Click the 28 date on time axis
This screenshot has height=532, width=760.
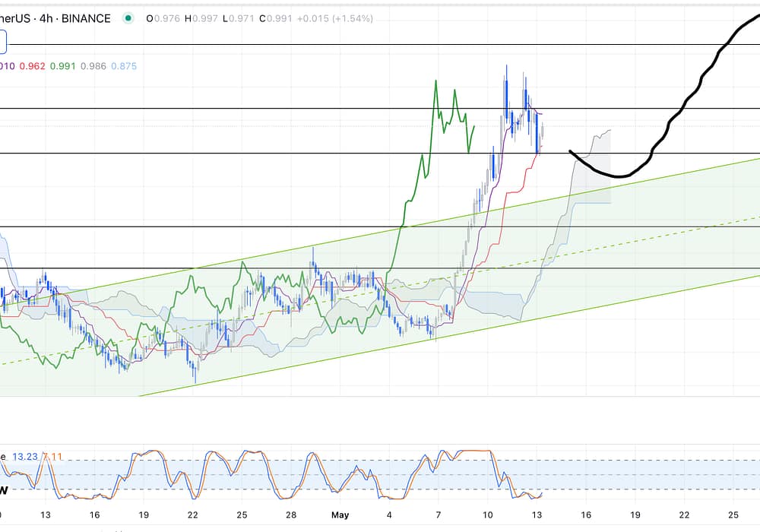pos(290,515)
